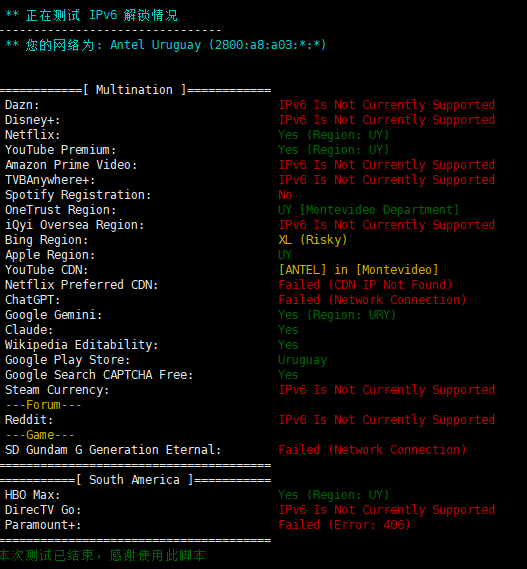Click the 'XL (Risky)' value
Image resolution: width=527 pixels, height=569 pixels.
(313, 240)
